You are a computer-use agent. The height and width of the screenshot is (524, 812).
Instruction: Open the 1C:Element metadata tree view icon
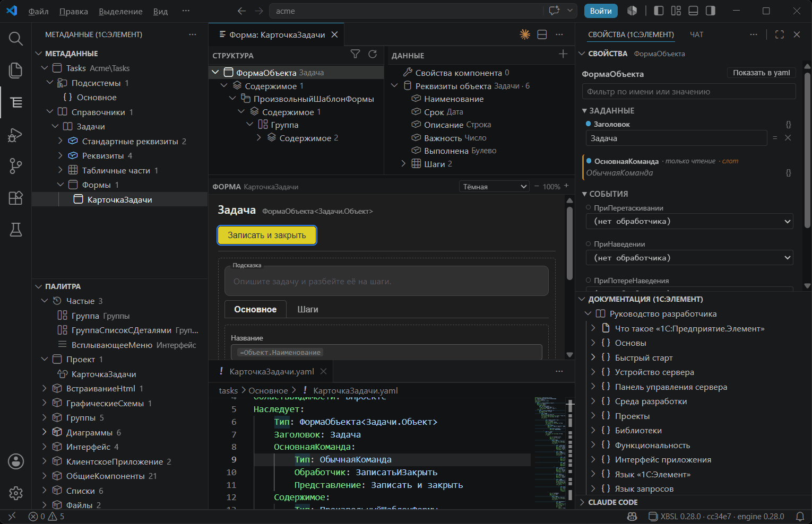(16, 102)
